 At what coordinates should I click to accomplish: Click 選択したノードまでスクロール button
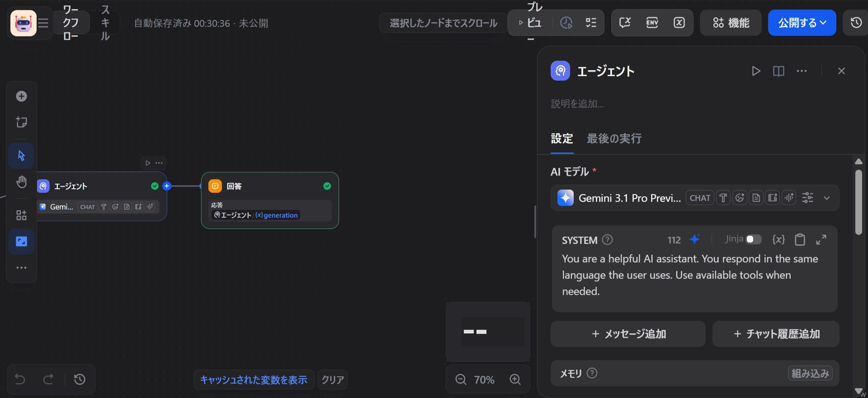pos(443,23)
